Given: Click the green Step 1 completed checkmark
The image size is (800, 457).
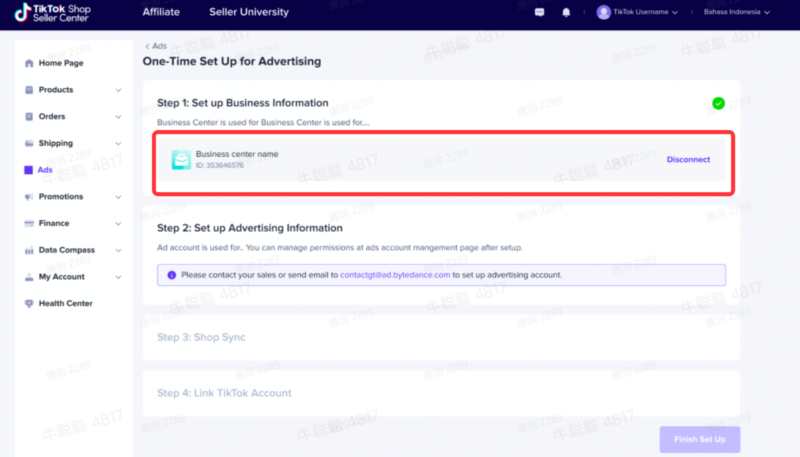Looking at the screenshot, I should coord(718,103).
